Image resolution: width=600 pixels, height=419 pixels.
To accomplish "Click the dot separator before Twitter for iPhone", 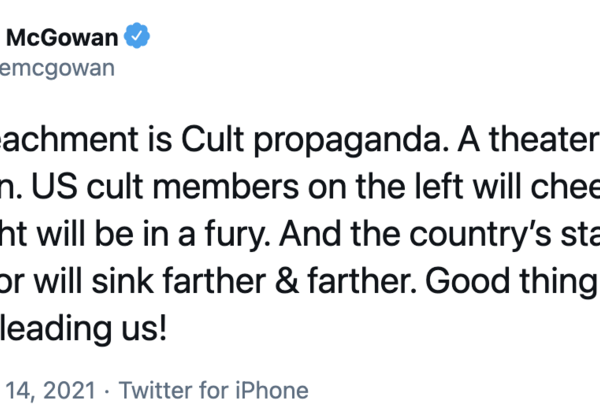I will pyautogui.click(x=109, y=391).
